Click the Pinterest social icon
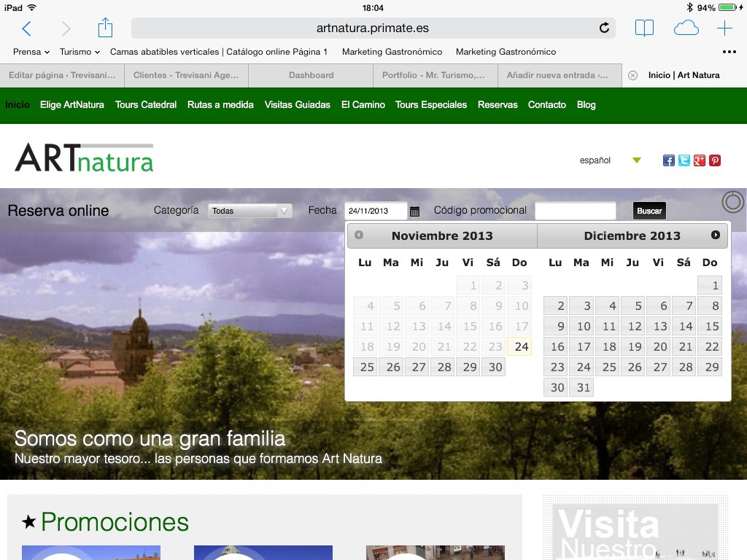Screen dimensions: 747x560 [x=715, y=160]
